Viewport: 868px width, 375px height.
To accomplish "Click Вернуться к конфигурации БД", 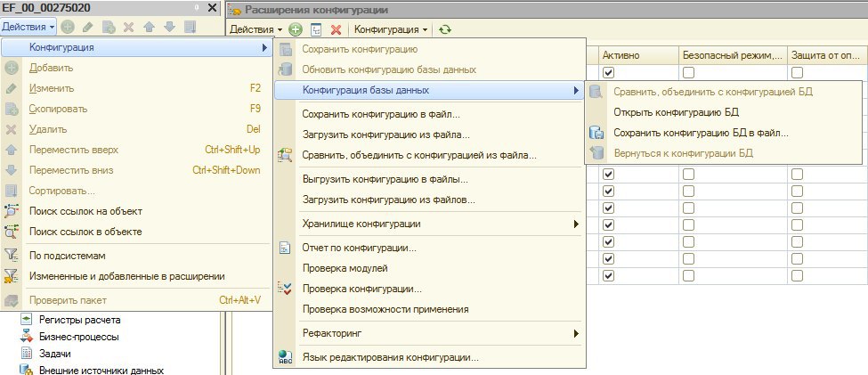I will [723, 153].
